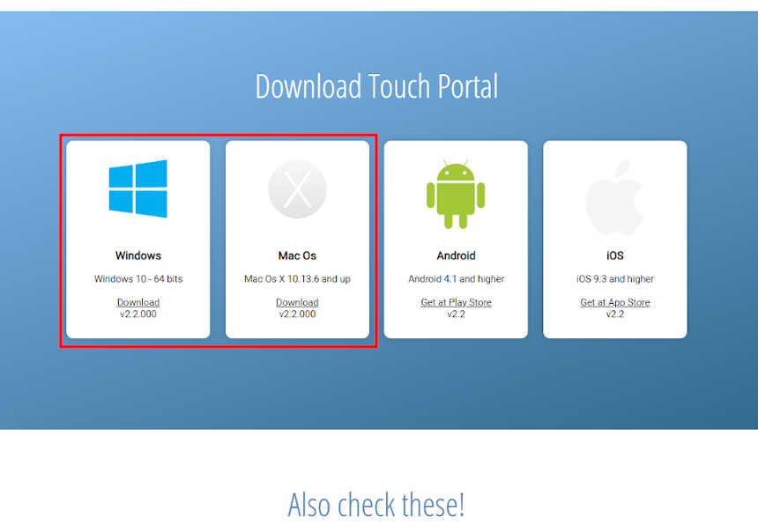The image size is (758, 532).
Task: Click the Windows logo icon
Action: click(138, 188)
